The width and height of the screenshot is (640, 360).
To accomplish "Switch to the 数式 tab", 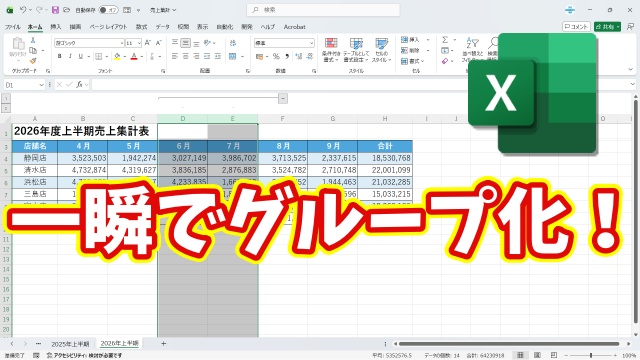I will click(141, 27).
